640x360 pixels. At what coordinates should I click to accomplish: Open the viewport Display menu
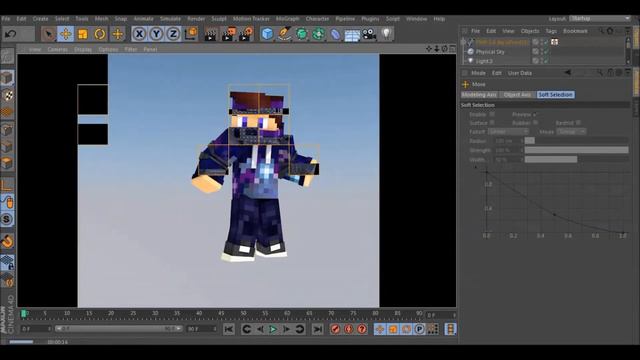(83, 49)
